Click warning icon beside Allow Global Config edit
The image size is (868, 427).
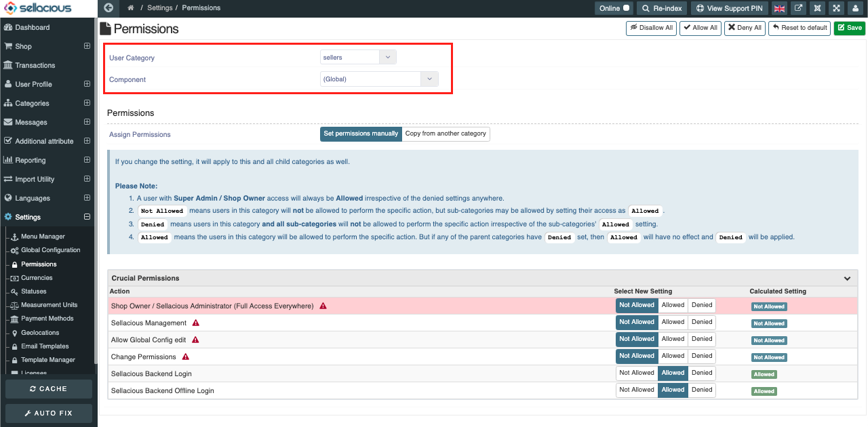(195, 340)
